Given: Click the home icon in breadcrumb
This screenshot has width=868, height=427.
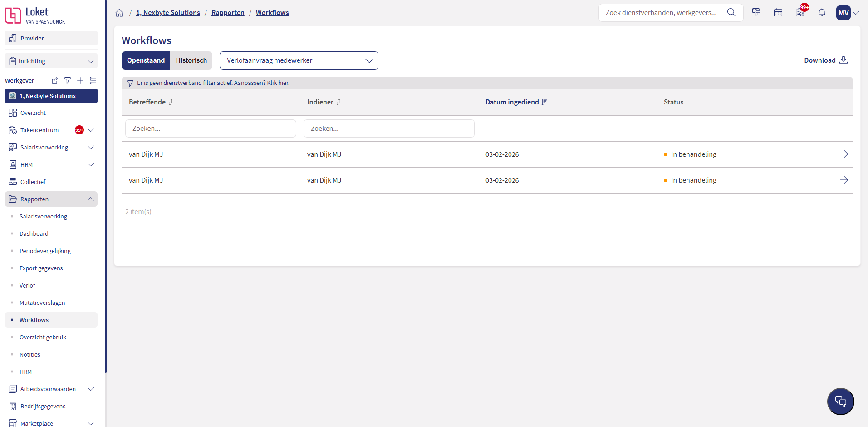Looking at the screenshot, I should 119,13.
